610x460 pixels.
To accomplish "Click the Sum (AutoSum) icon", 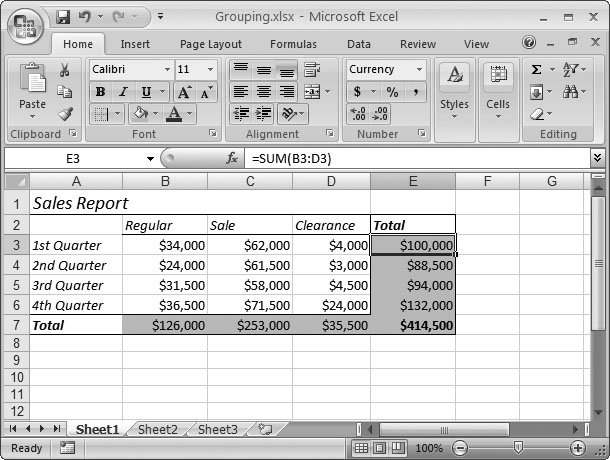I will coord(537,70).
